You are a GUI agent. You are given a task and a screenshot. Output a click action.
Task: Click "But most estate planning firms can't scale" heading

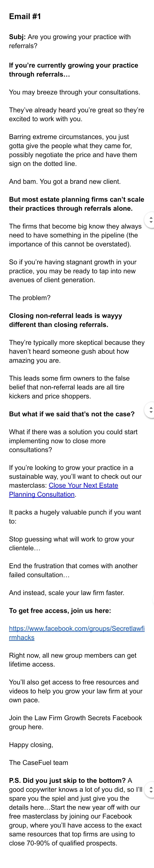click(76, 199)
